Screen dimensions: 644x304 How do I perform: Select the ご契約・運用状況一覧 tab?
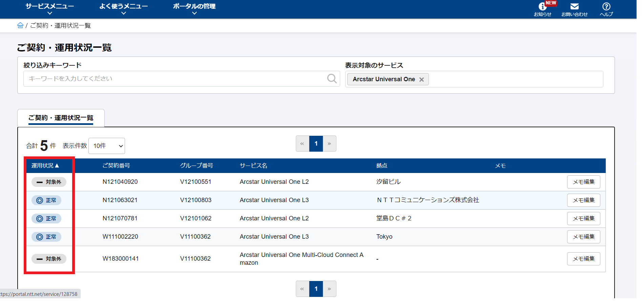pos(61,118)
